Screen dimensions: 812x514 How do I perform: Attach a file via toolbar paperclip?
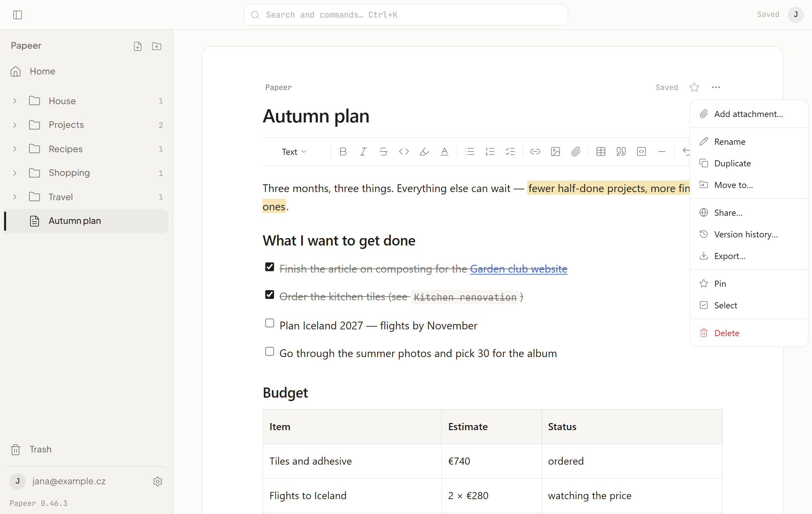576,151
